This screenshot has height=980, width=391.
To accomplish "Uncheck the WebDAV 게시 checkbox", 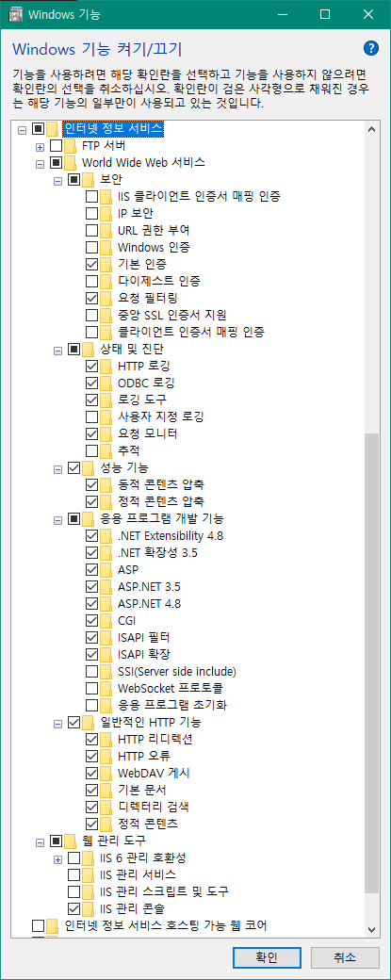I will [x=91, y=773].
